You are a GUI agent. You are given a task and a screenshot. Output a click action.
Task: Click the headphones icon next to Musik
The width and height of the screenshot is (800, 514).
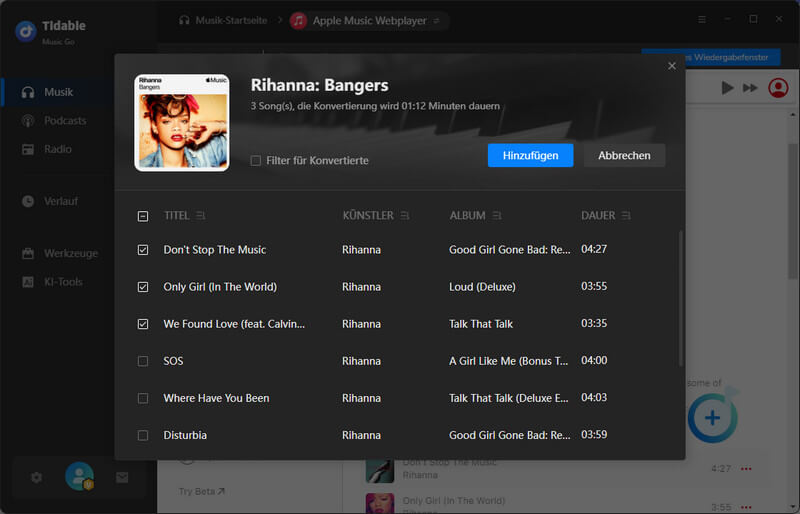pyautogui.click(x=28, y=92)
